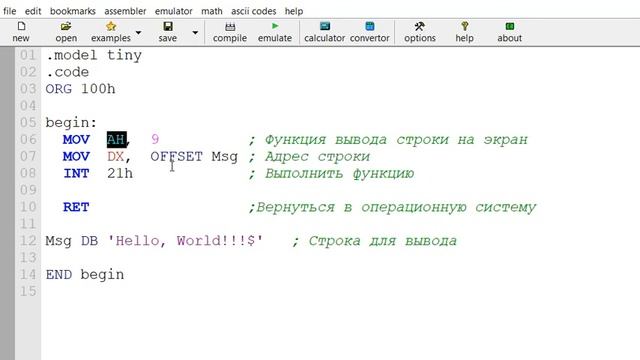Click the 'Hello, World!!!$' string literal
The width and height of the screenshot is (640, 360).
click(x=185, y=241)
